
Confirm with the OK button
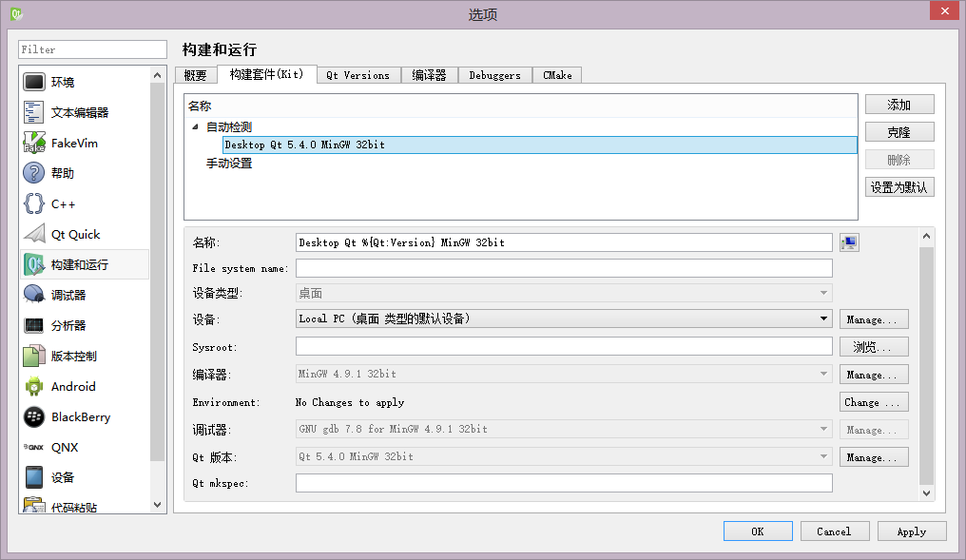pyautogui.click(x=758, y=531)
